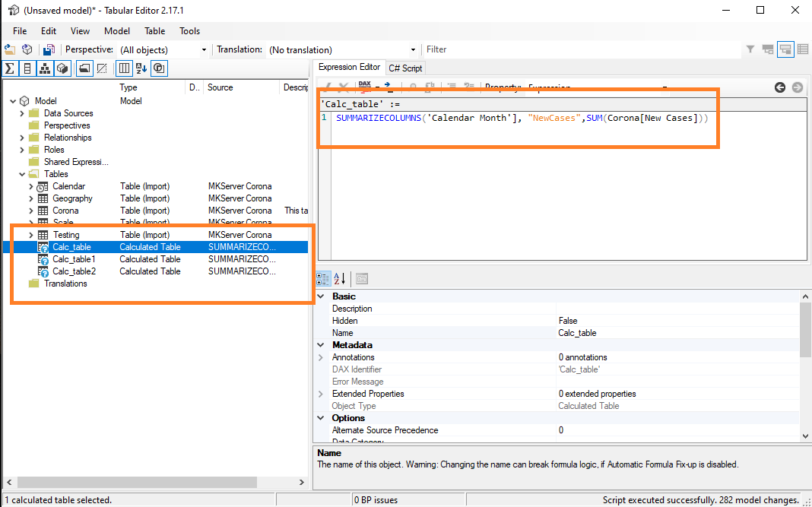Image resolution: width=812 pixels, height=507 pixels.
Task: Select the Calc_table2 calculated table
Action: pyautogui.click(x=74, y=271)
